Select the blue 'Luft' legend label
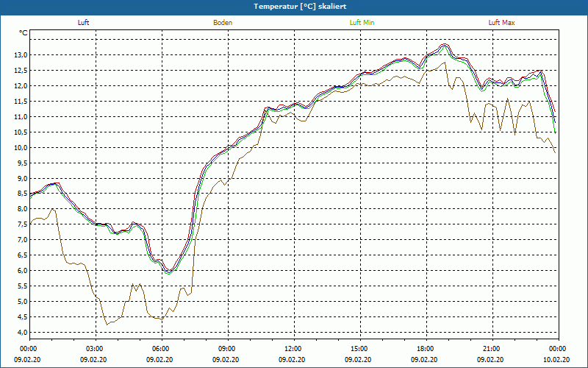Image resolution: width=588 pixels, height=368 pixels. click(83, 23)
